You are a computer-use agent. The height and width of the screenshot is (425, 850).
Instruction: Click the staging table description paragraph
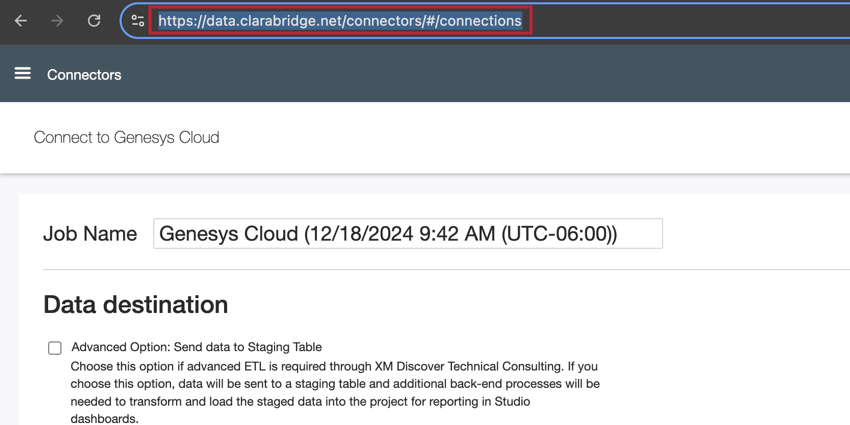point(335,384)
